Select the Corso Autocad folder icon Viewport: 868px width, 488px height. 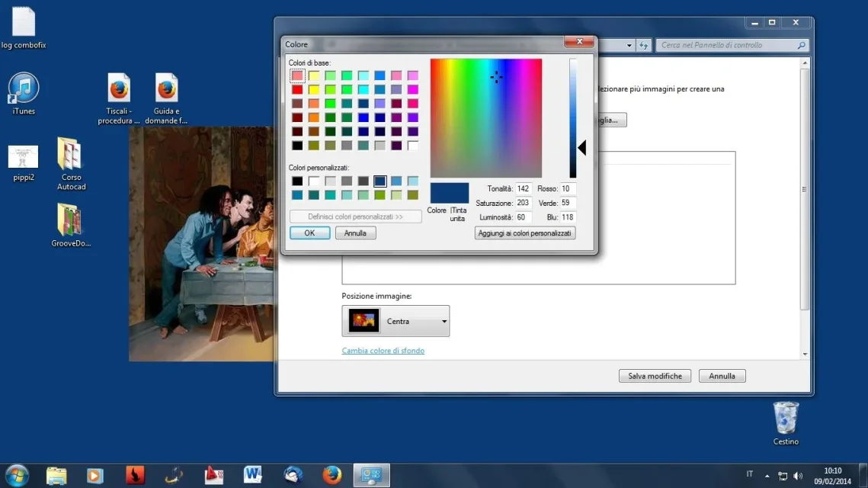pyautogui.click(x=71, y=164)
